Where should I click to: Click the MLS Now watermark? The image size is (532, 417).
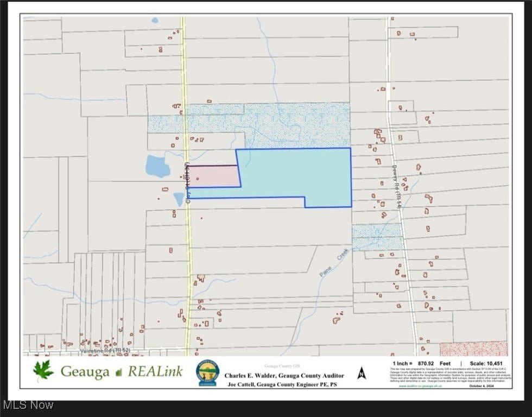pyautogui.click(x=28, y=405)
